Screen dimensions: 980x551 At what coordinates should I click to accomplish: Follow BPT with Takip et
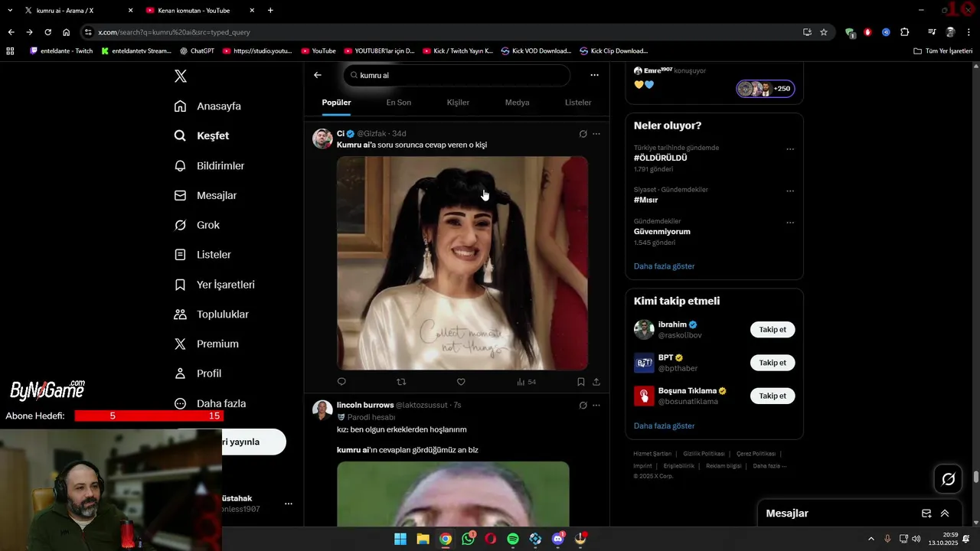773,363
